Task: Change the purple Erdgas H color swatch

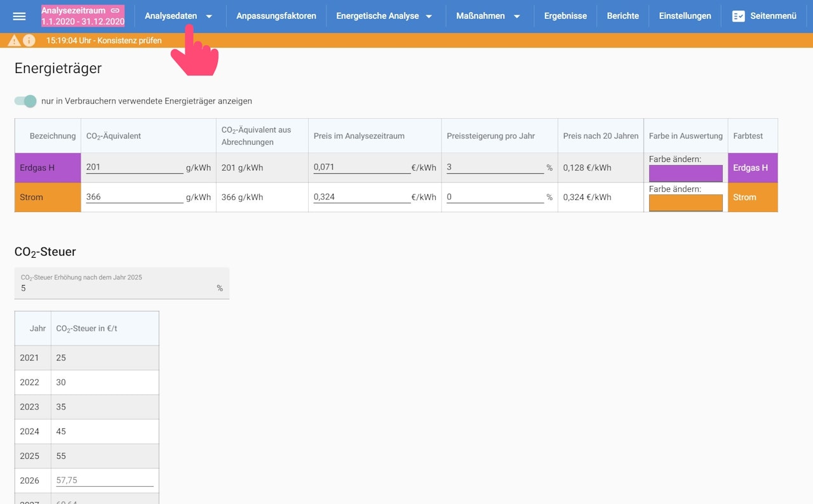Action: point(685,173)
